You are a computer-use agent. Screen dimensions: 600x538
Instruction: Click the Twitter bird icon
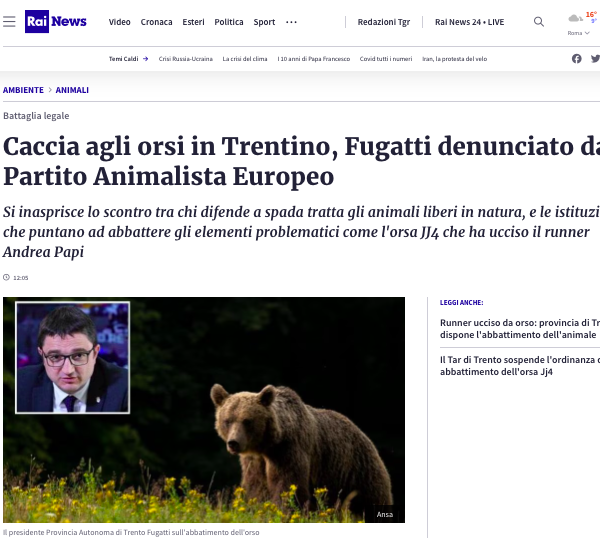click(595, 59)
